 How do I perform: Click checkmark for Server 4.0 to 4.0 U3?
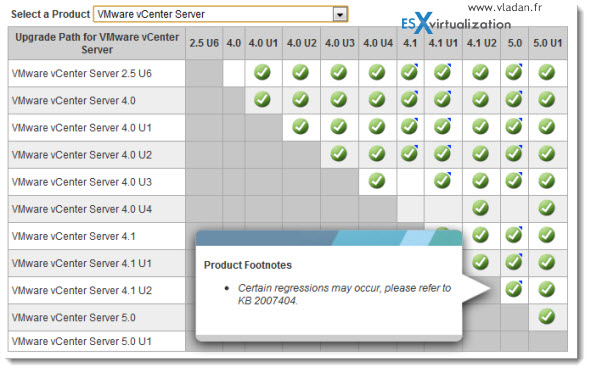[339, 99]
